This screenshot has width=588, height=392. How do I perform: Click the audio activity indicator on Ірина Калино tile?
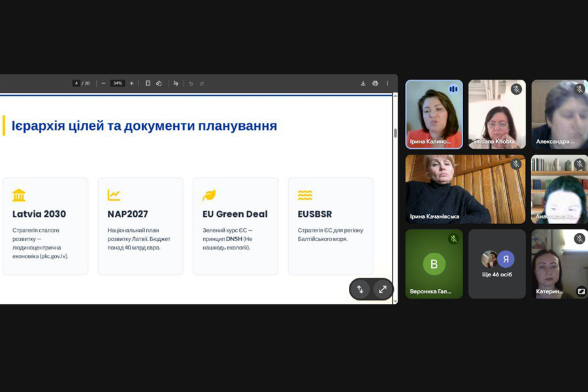[x=453, y=89]
